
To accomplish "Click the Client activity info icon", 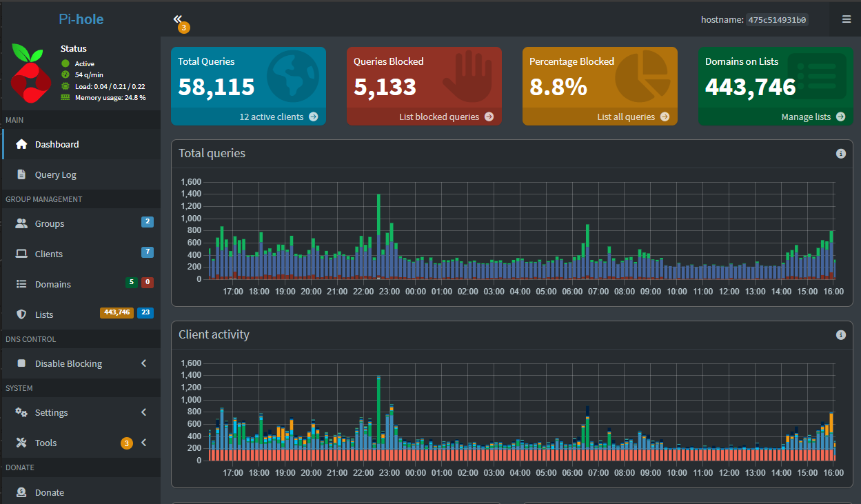I will tap(840, 334).
